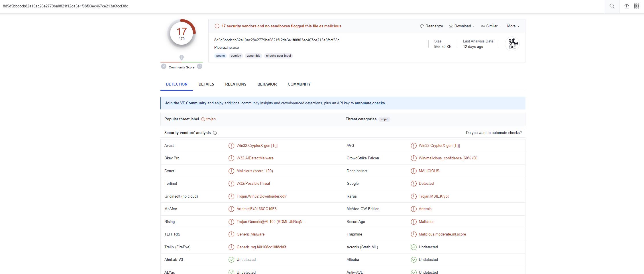This screenshot has width=644, height=274.
Task: Click the alert icon in Ikarus row
Action: click(414, 196)
